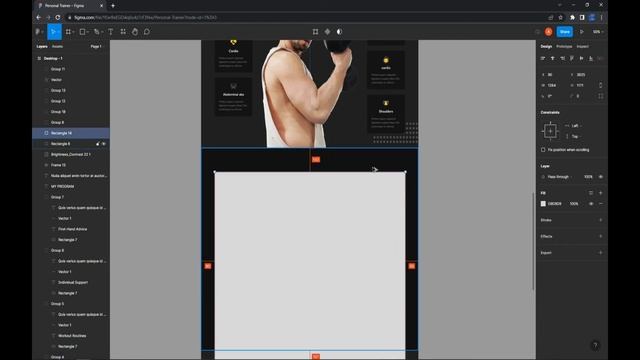
Task: Switch to the Assets tab
Action: [x=58, y=47]
